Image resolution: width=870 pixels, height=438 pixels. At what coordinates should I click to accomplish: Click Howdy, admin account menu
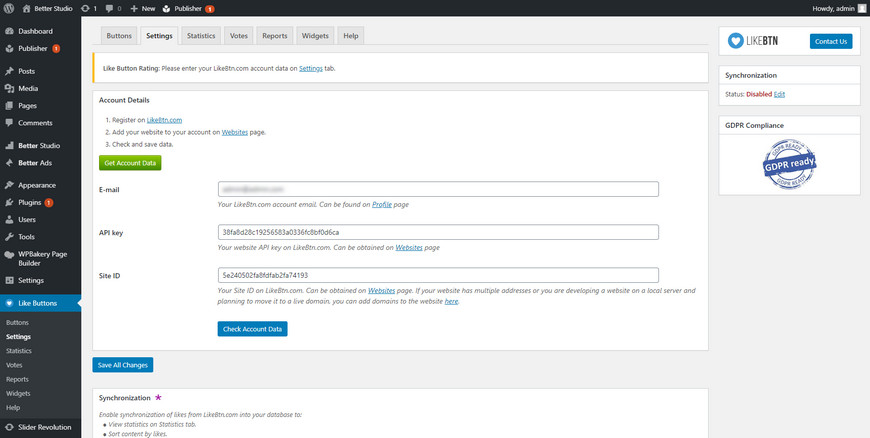pos(839,8)
